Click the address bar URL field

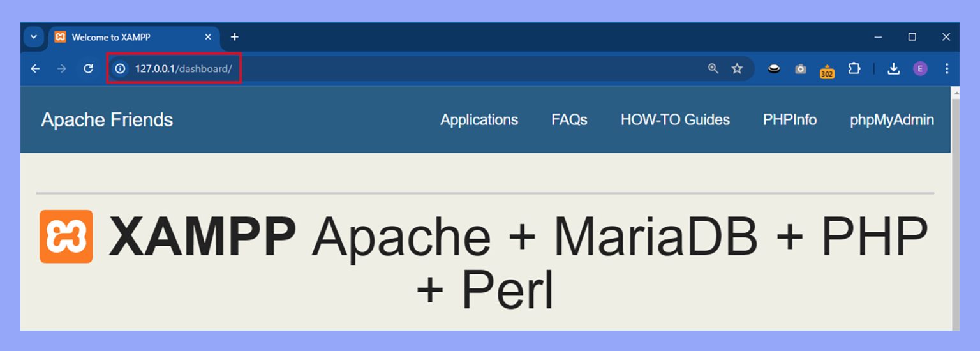pos(447,69)
